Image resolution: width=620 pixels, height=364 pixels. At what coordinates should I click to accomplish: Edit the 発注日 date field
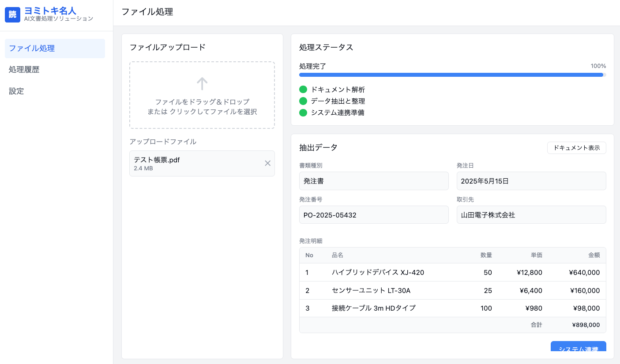click(531, 181)
